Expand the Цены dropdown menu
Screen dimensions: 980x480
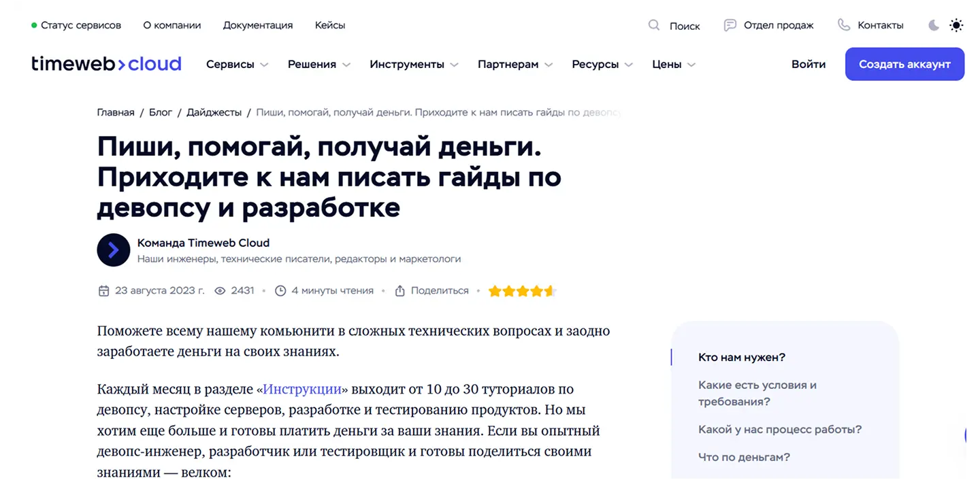pos(674,65)
